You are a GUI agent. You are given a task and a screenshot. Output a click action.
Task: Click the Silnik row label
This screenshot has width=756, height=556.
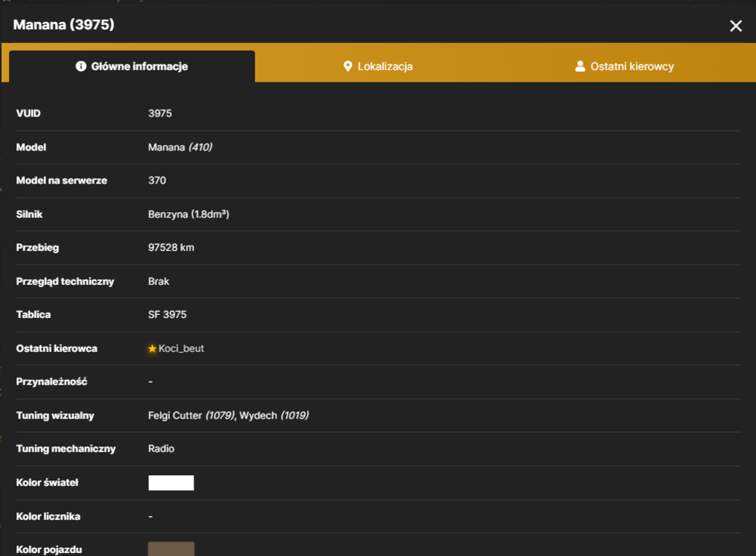tap(29, 214)
